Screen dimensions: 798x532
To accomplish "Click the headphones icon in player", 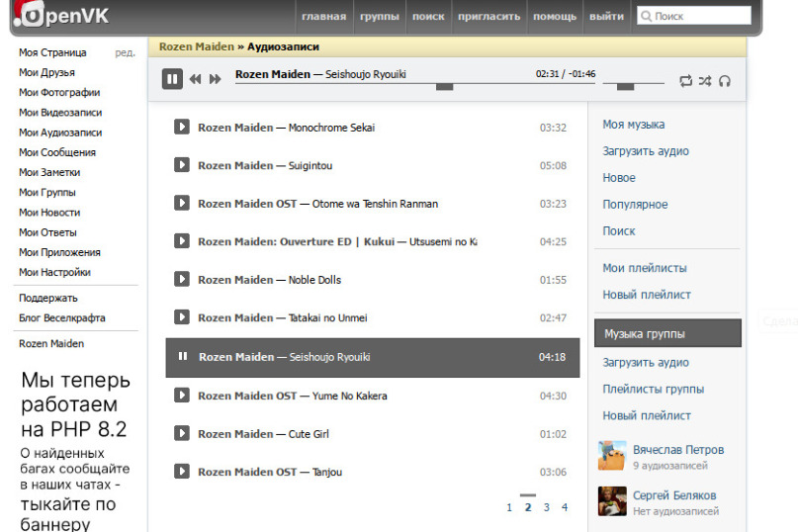I will pos(725,80).
